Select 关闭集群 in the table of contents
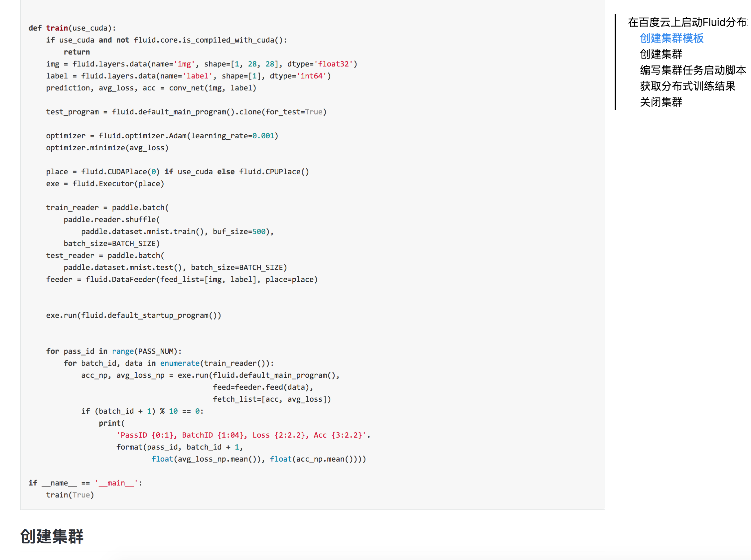Viewport: 751px width, 560px height. (661, 102)
